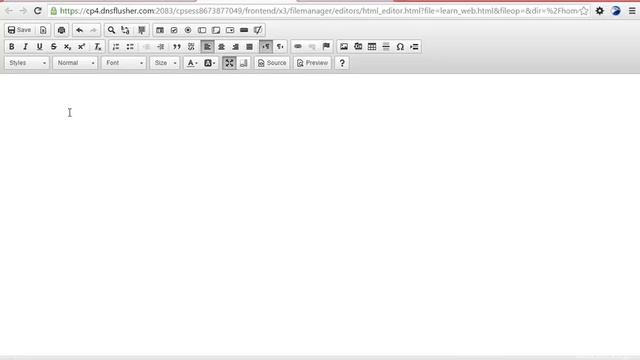
Task: Open the Replace tool
Action: [125, 30]
